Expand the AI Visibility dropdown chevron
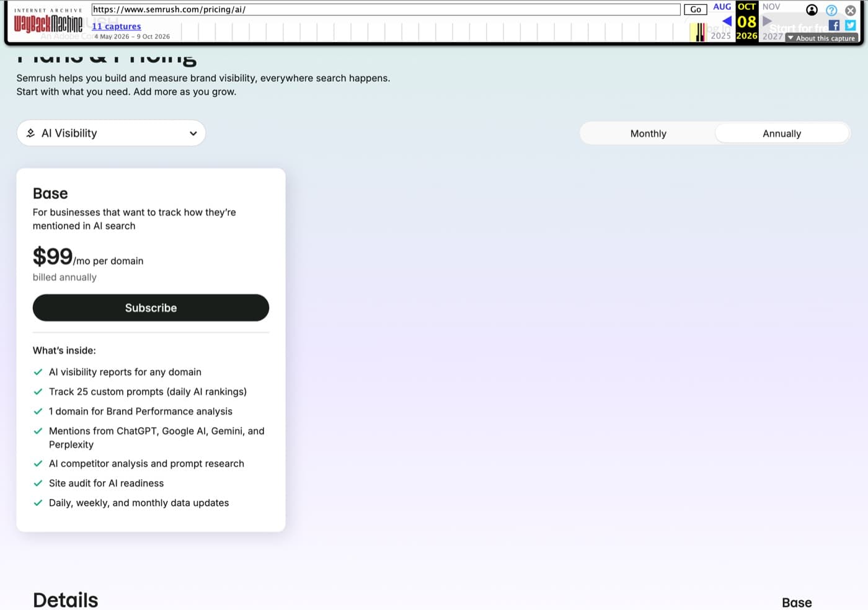Screen dimensions: 868x610 [193, 133]
